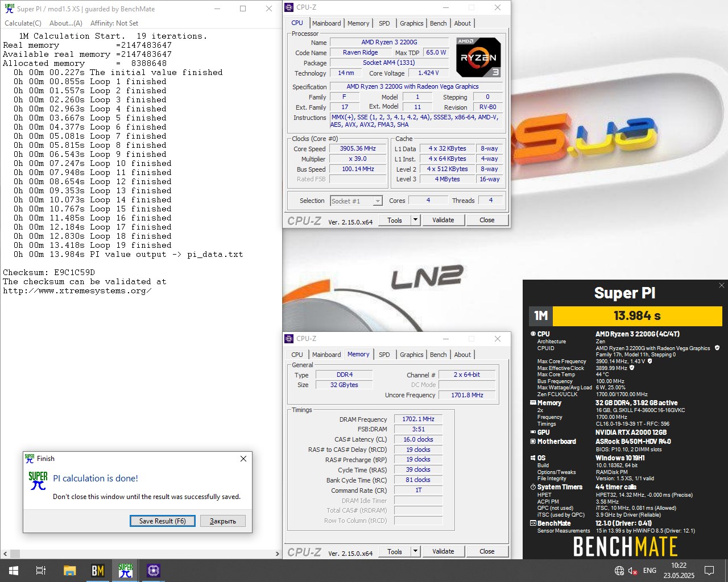728x582 pixels.
Task: Expand Tools dropdown arrow in top CPU-Z window
Action: pyautogui.click(x=415, y=220)
